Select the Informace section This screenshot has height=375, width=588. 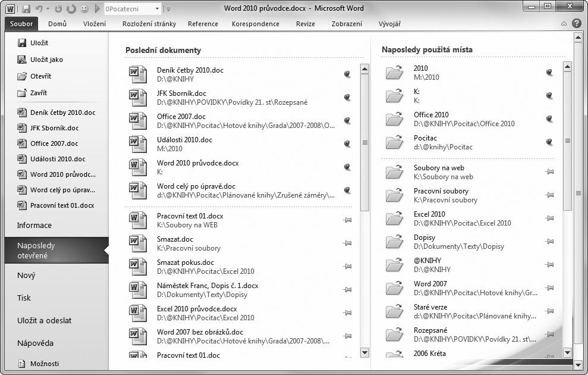click(34, 225)
